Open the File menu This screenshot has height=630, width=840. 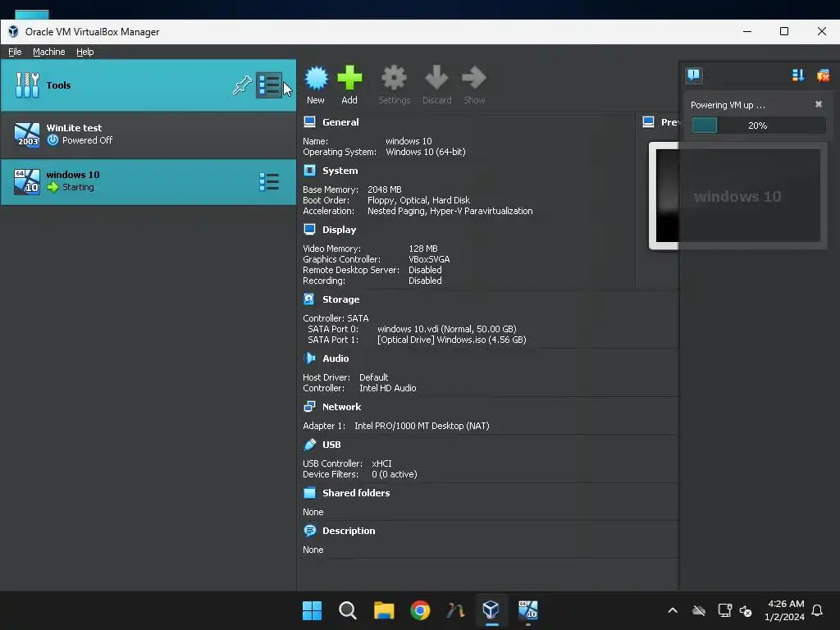coord(15,52)
